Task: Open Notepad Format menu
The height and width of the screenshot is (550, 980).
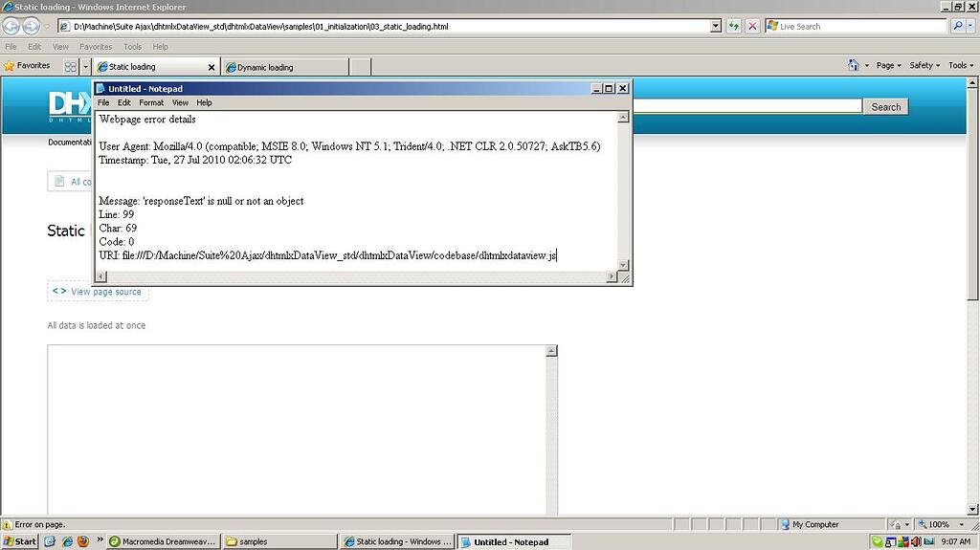Action: click(151, 102)
